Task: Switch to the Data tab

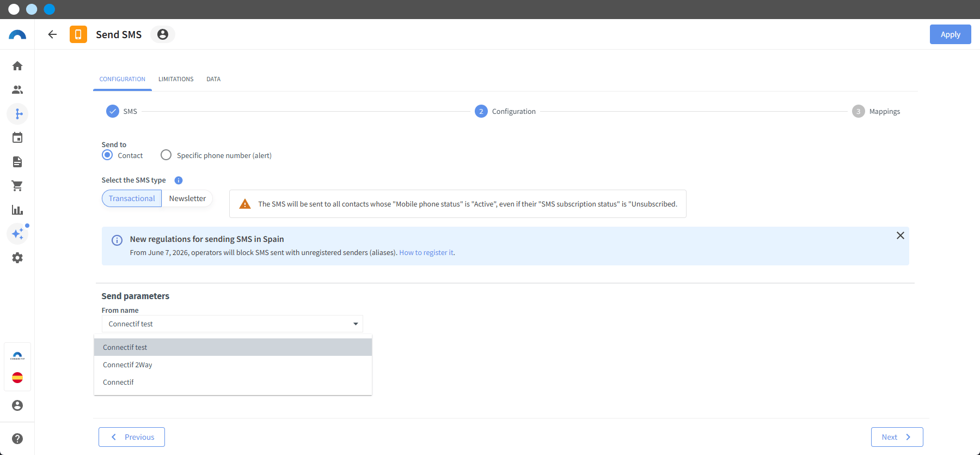Action: point(213,79)
